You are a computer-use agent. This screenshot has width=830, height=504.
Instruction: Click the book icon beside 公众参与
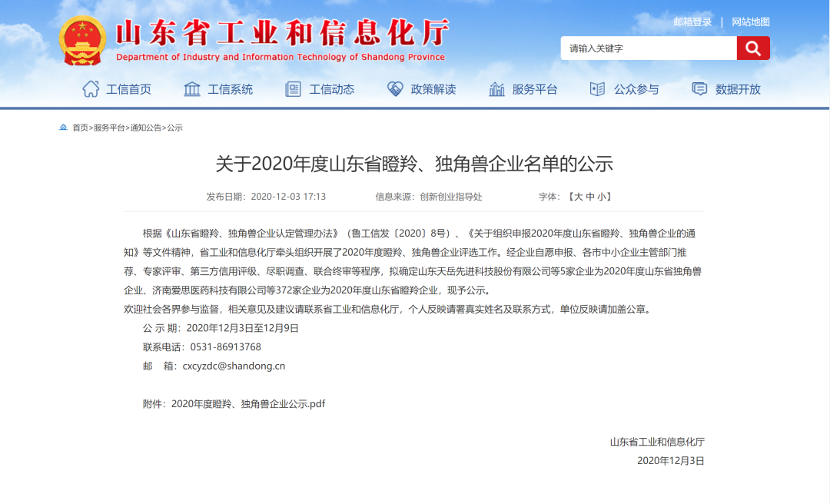click(597, 89)
